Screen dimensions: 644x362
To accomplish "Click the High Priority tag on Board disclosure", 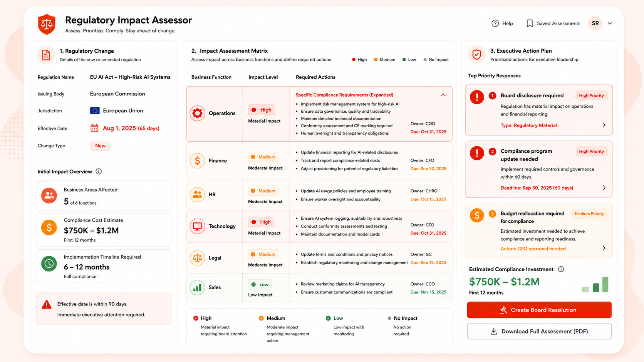I will [591, 95].
